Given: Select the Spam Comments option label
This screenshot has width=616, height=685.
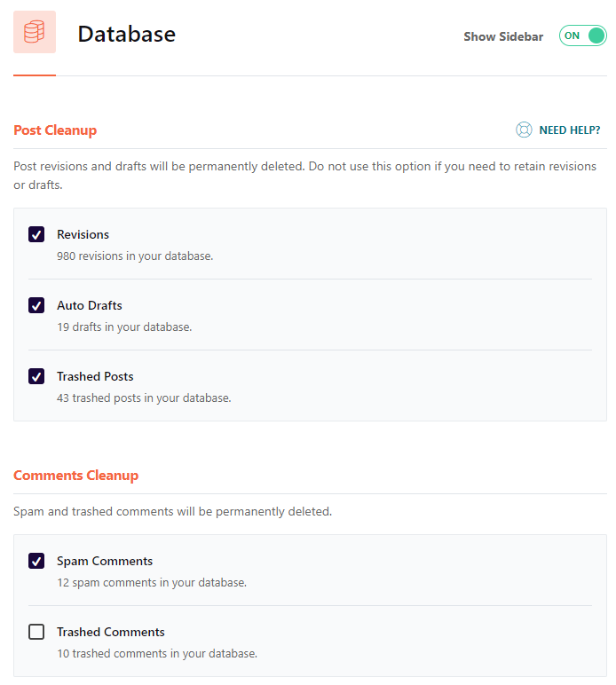Looking at the screenshot, I should click(105, 562).
